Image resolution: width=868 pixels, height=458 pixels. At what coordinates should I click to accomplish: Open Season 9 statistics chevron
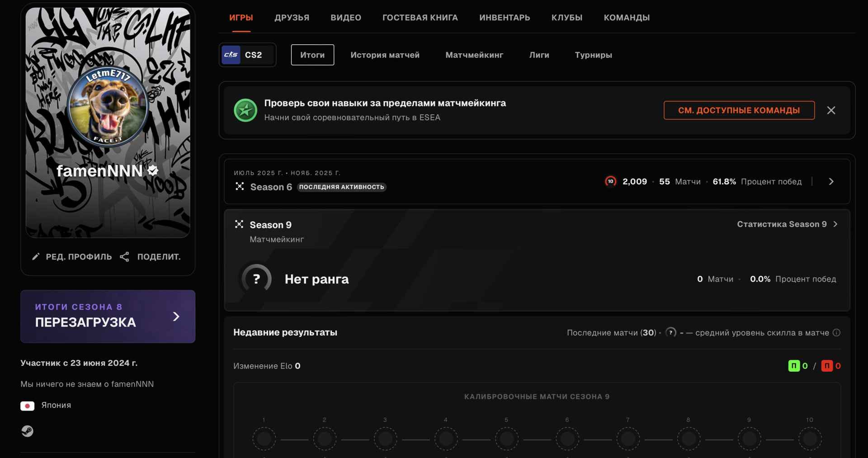click(835, 224)
